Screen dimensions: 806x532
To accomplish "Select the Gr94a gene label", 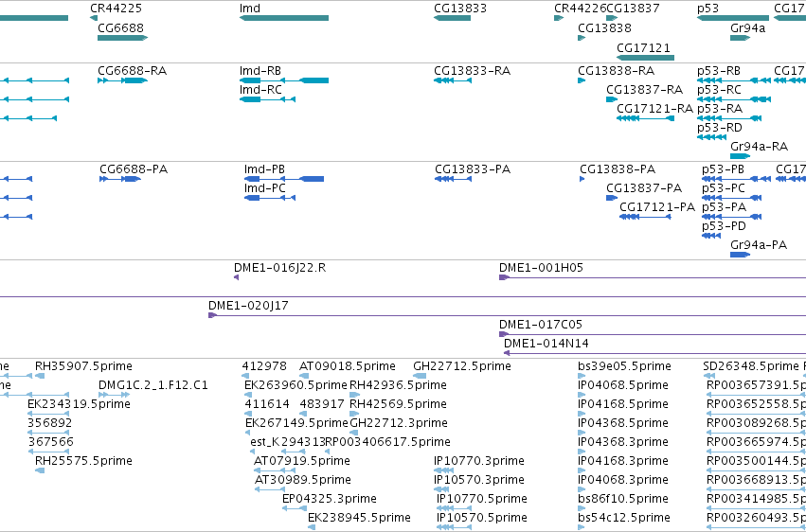I will 747,27.
